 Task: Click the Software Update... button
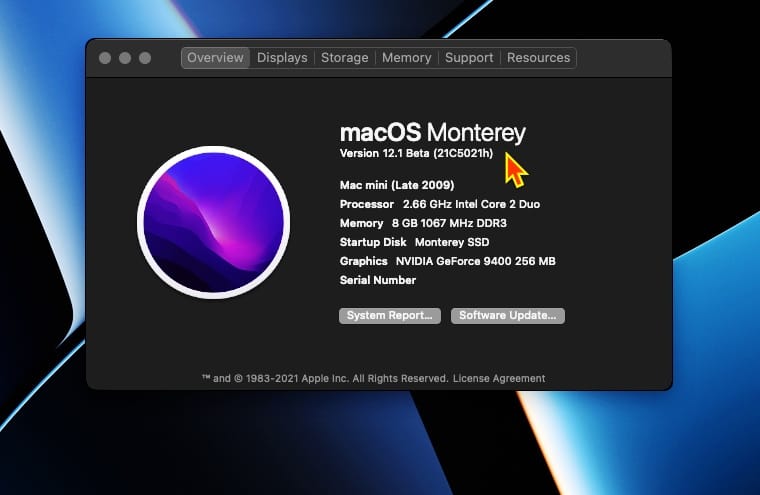coord(507,316)
